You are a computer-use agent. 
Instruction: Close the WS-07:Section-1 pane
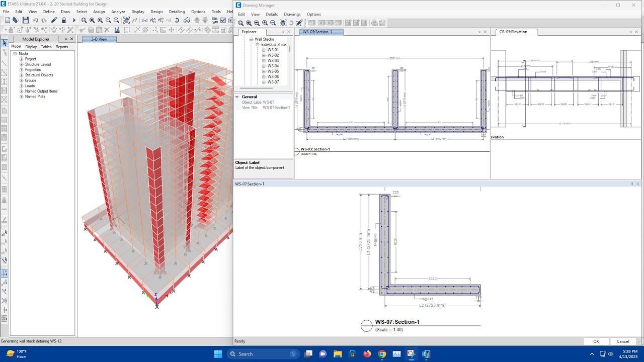[x=638, y=184]
